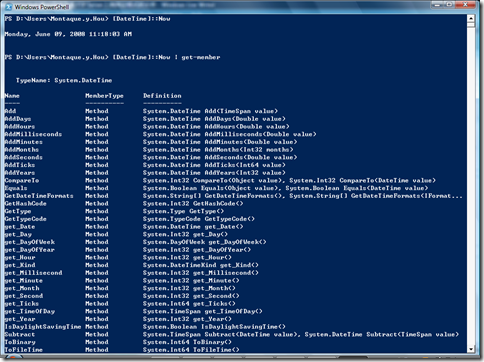
Task: Click the Windows PowerShell title text
Action: (42, 7)
